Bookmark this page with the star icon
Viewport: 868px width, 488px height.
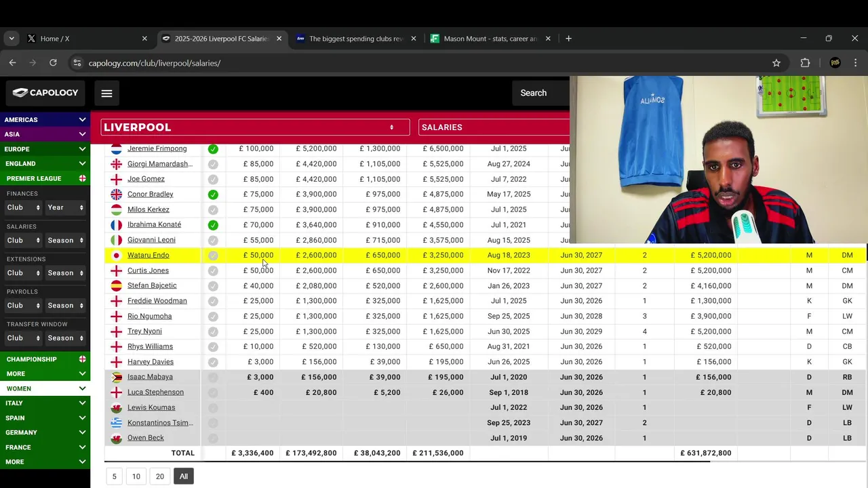[776, 63]
